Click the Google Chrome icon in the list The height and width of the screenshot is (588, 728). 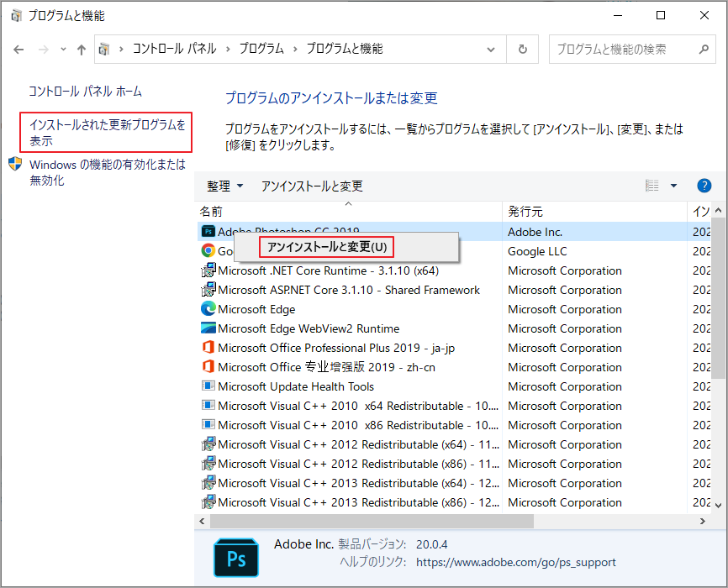pyautogui.click(x=208, y=251)
